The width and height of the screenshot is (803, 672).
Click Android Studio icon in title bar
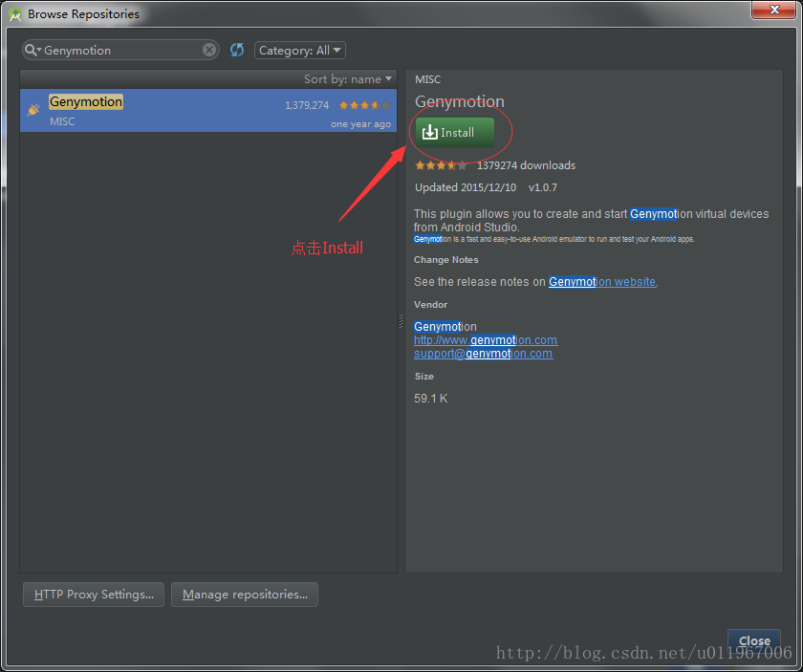click(15, 14)
